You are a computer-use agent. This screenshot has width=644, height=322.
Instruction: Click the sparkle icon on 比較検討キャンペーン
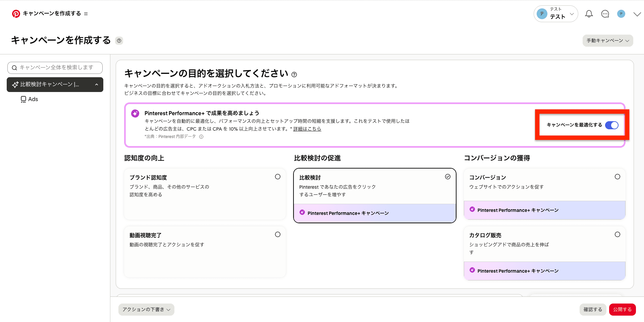tap(15, 85)
